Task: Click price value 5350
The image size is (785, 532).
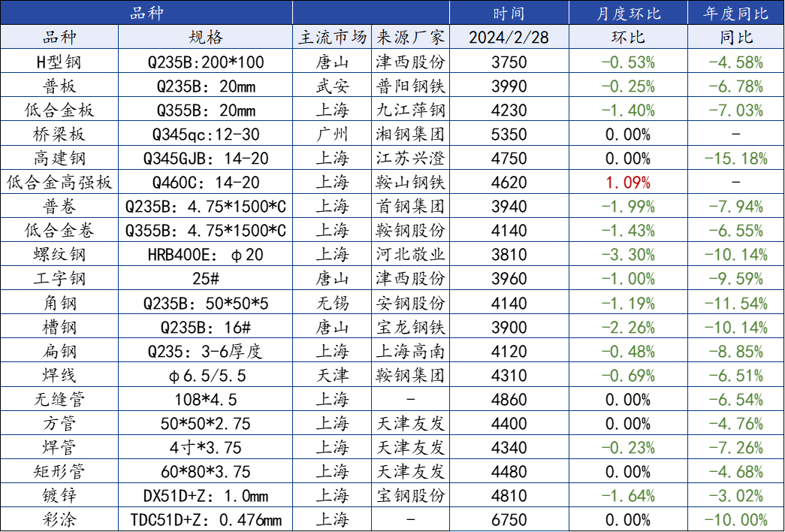Action: tap(509, 134)
